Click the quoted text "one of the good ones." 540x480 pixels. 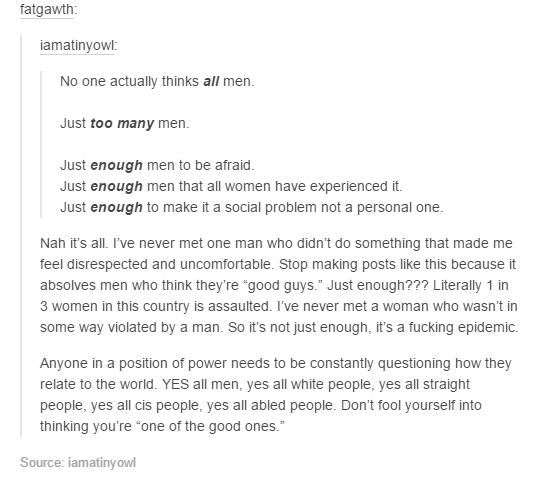[x=211, y=426]
